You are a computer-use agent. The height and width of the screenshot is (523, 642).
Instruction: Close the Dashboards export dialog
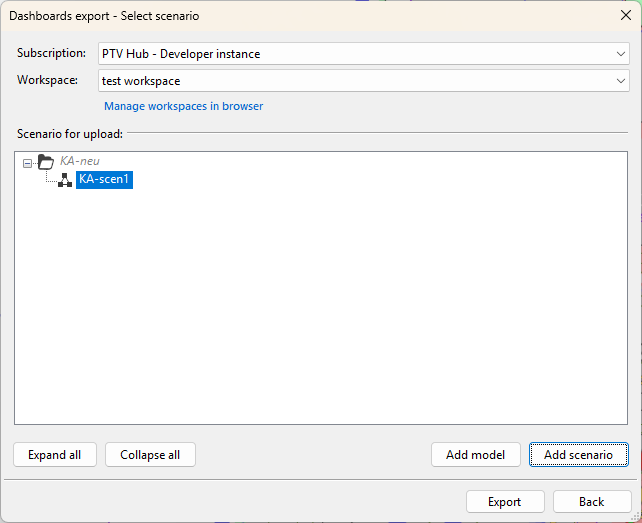coord(625,15)
